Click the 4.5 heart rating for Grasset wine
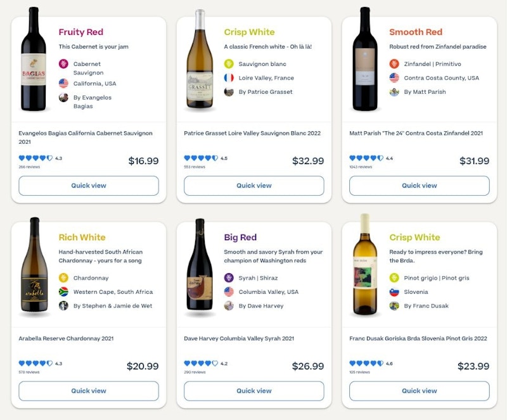This screenshot has height=420, width=507. coord(202,158)
